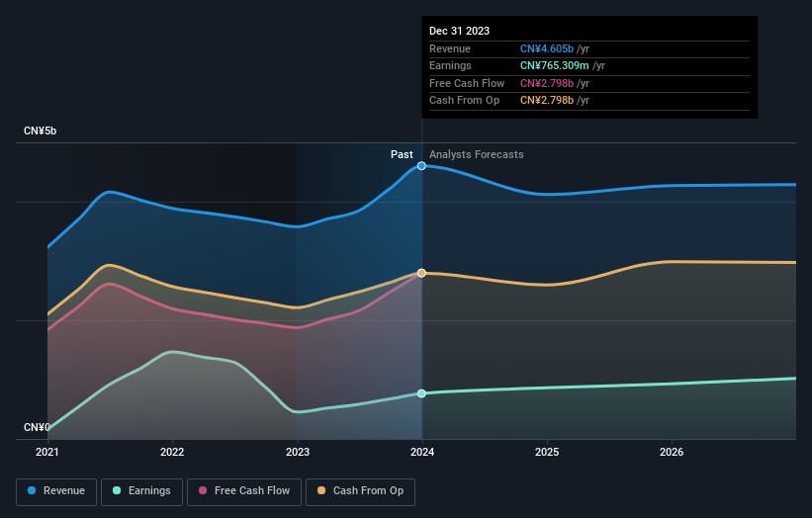Click the Revenue label in tooltip
Viewport: 812px width, 518px height.
click(450, 48)
